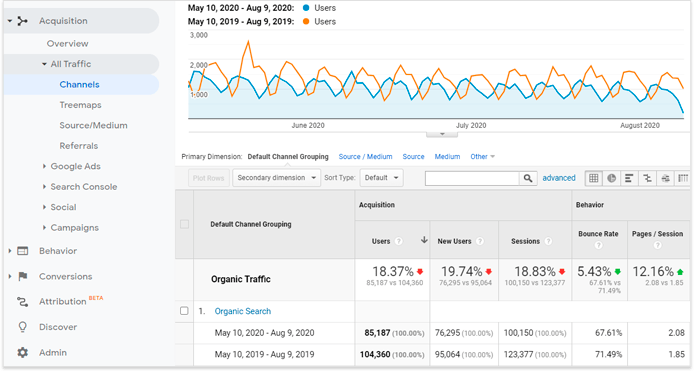
Task: Open the Overview report
Action: 68,43
